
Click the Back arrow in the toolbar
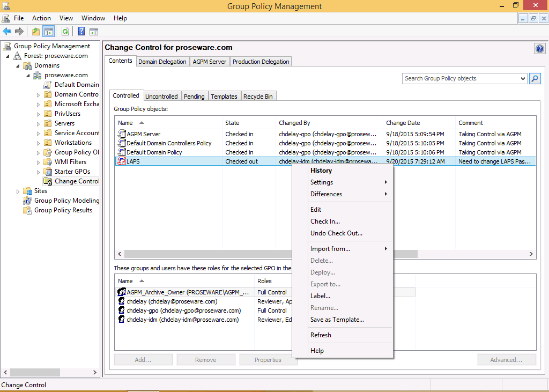coord(7,32)
